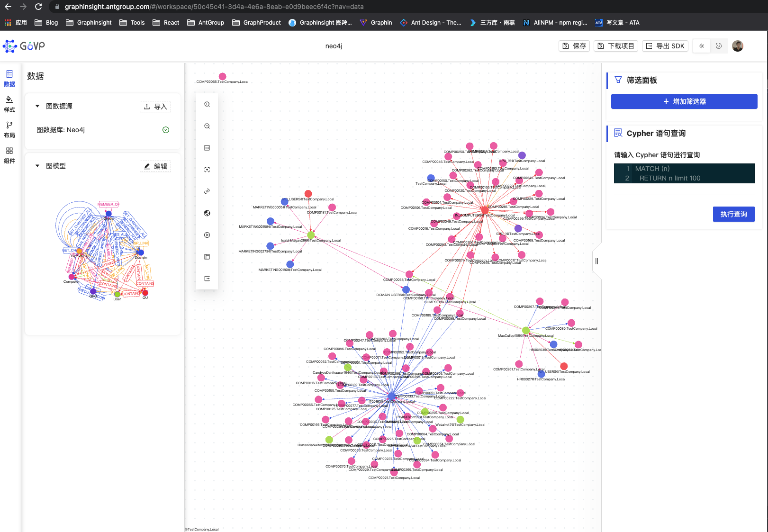This screenshot has height=532, width=768.
Task: Toggle the theme brightness icon in header
Action: [701, 46]
